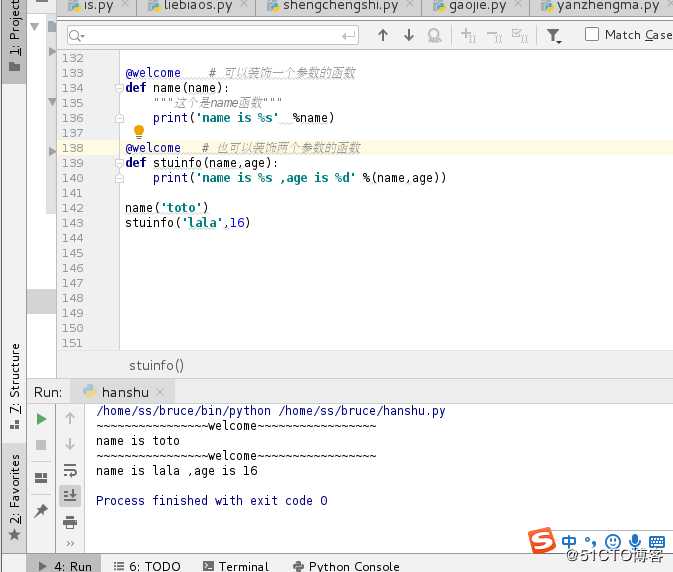Click the stuinfo('lala',16) call line
Screen dimensions: 673x572
(188, 223)
